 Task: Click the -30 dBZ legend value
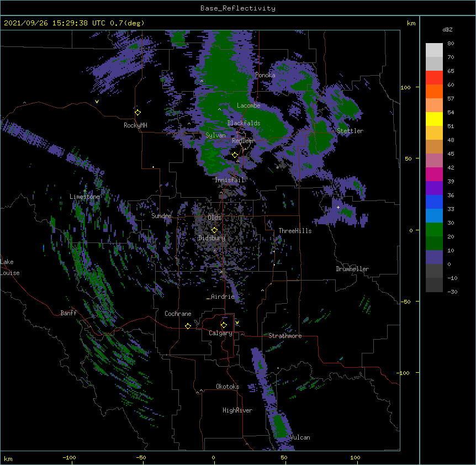tap(452, 292)
